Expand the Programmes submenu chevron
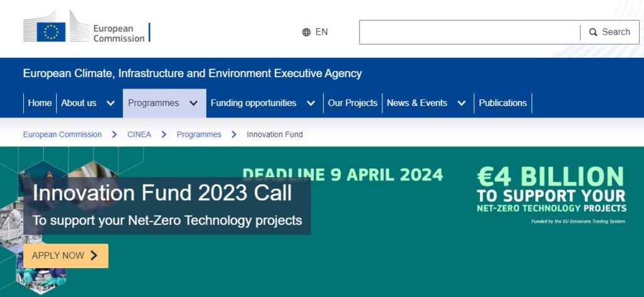This screenshot has width=644, height=297. pos(194,104)
